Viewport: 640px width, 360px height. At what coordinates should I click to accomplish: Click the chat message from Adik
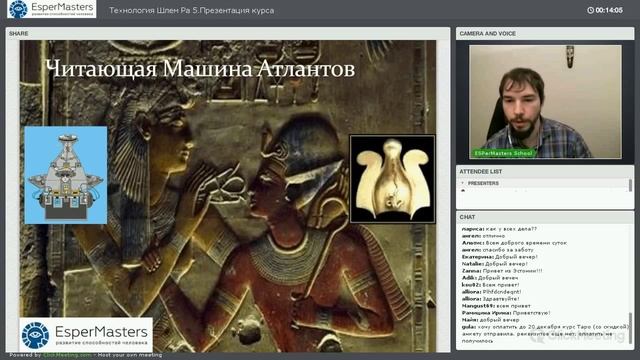coord(490,278)
